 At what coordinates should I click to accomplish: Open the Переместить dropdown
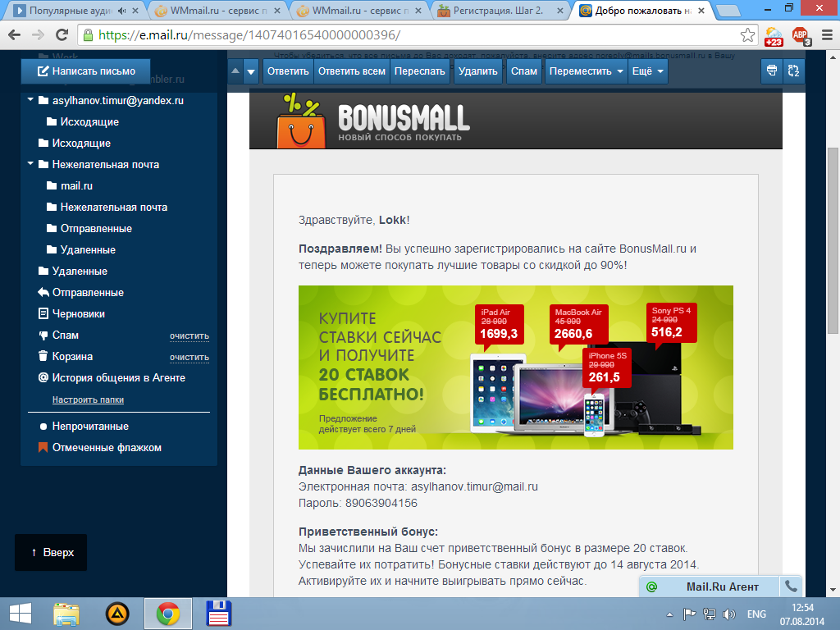point(586,71)
